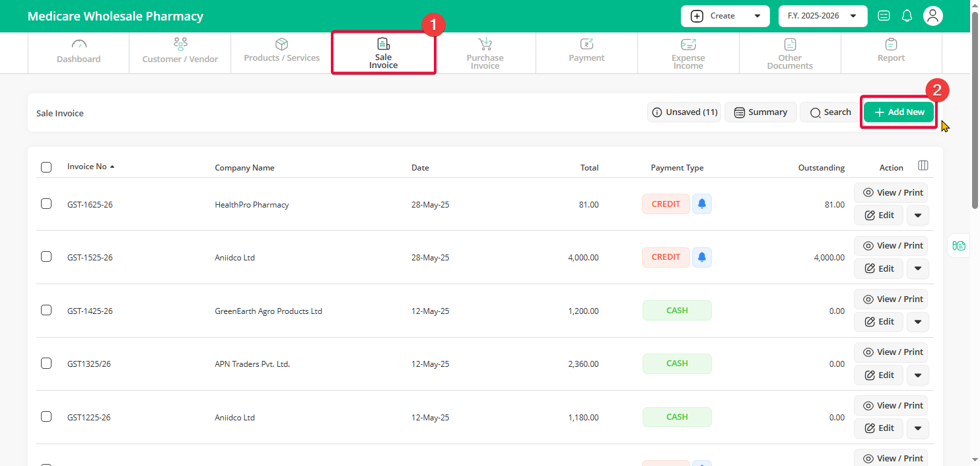Tick checkbox for invoice GST-1425-26
The image size is (980, 466).
click(46, 310)
